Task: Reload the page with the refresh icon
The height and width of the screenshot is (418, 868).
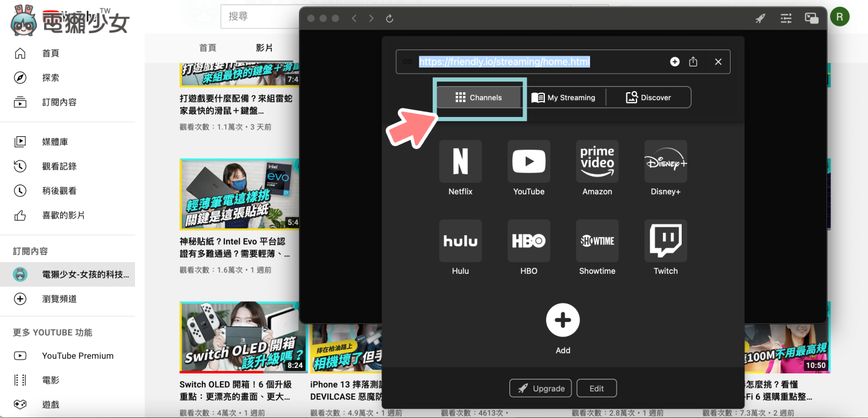Action: [x=389, y=18]
